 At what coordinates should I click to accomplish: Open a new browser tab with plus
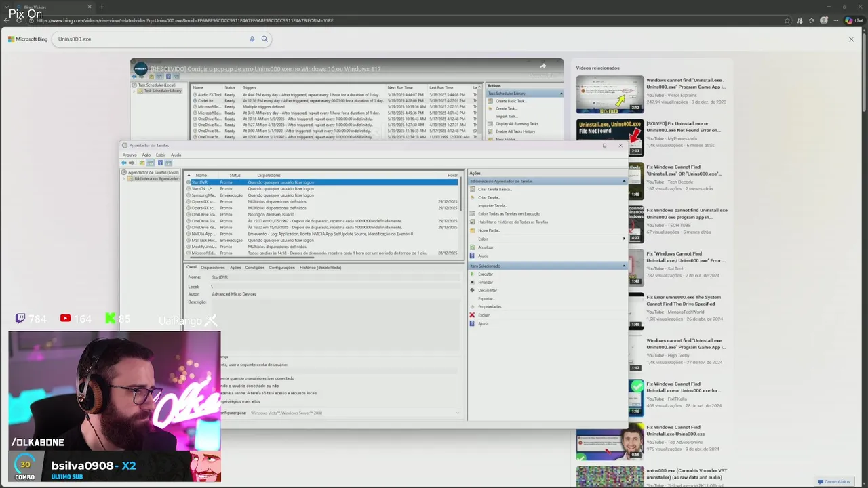click(102, 7)
